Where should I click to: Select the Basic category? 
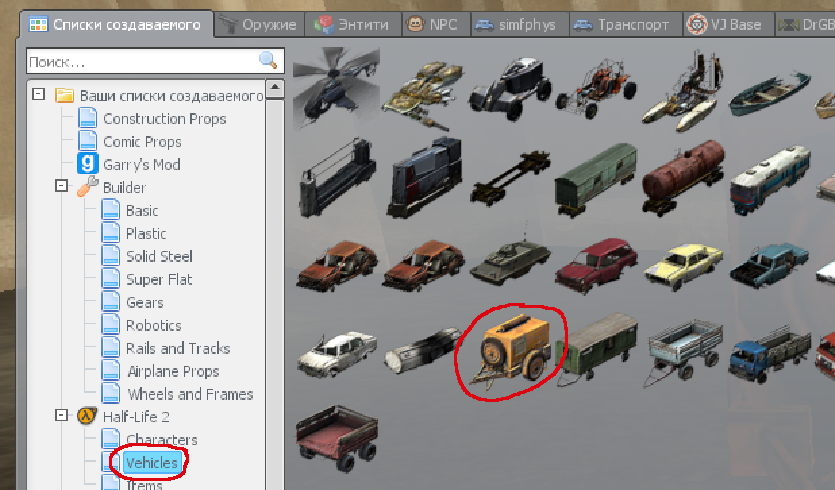coord(142,210)
